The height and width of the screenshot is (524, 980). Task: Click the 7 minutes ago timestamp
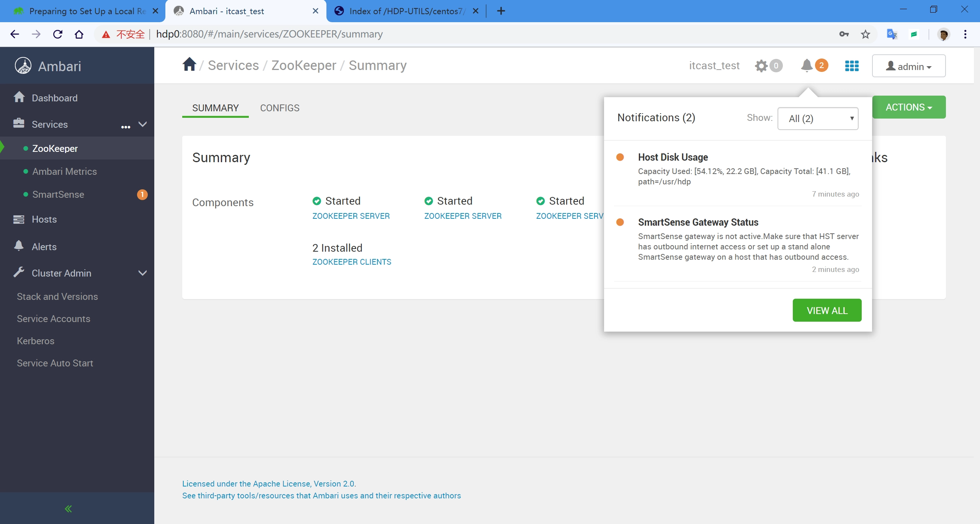[x=835, y=194]
